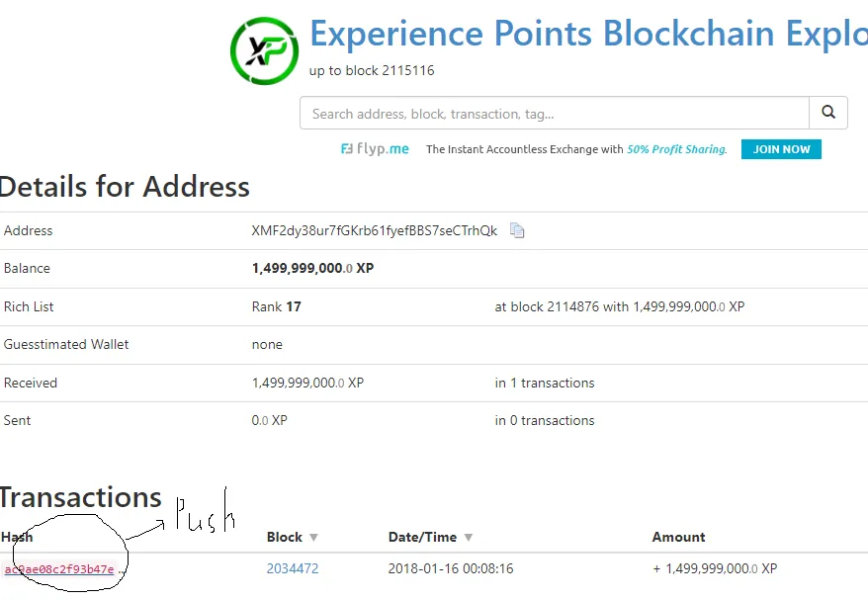Click the 1,499,999,000.0 XP balance value
This screenshot has height=600, width=868.
(x=312, y=269)
